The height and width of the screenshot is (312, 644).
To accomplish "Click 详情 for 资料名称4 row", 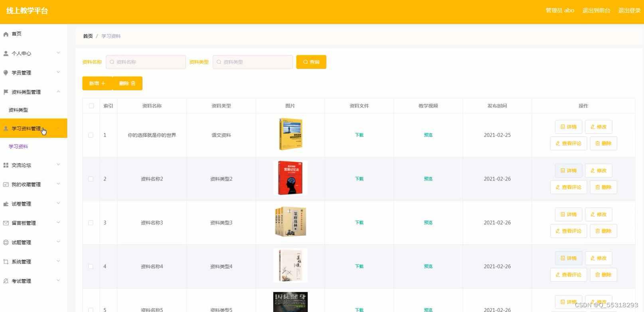I will click(569, 258).
